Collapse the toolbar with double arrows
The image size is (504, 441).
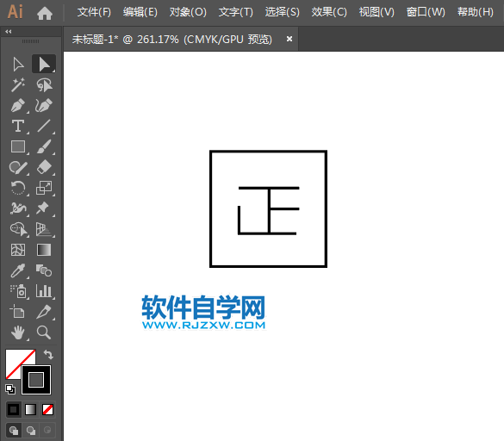[9, 32]
